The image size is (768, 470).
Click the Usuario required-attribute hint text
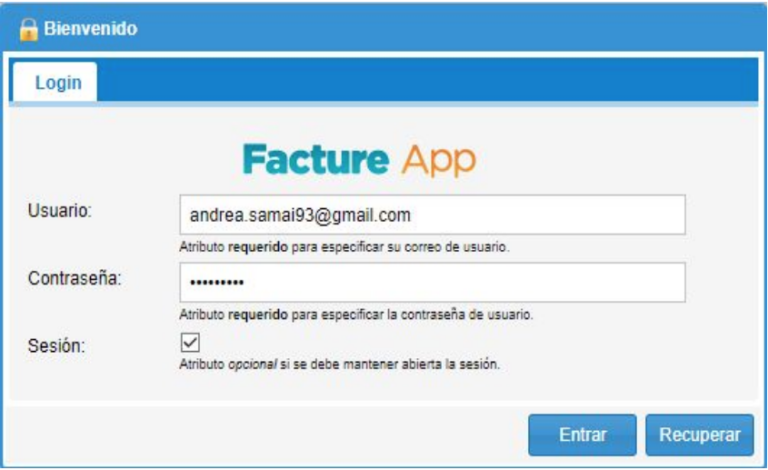point(345,247)
